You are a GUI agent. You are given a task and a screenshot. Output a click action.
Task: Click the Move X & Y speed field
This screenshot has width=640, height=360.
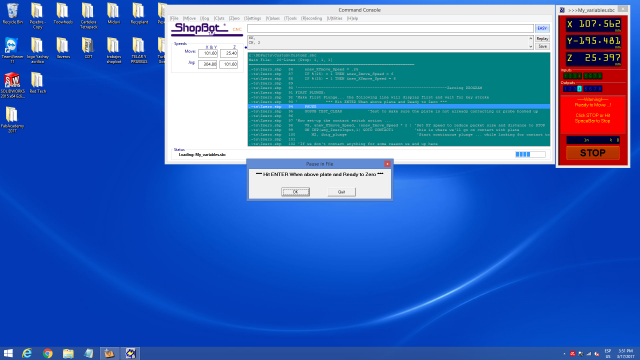(x=207, y=53)
